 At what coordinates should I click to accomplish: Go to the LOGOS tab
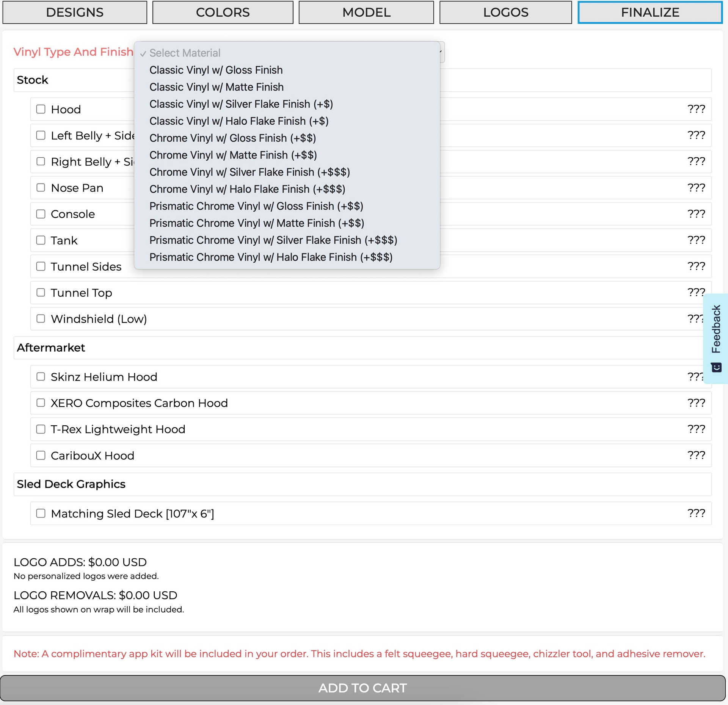click(505, 13)
